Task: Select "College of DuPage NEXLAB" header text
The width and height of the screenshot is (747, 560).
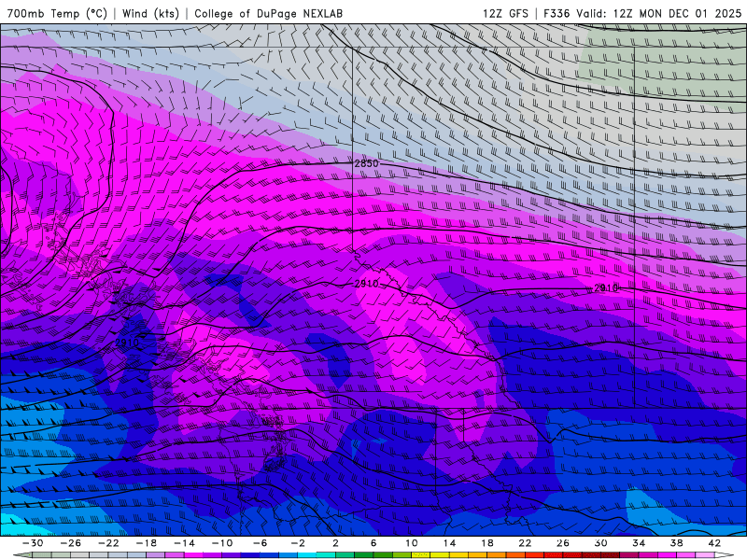Action: pyautogui.click(x=268, y=13)
